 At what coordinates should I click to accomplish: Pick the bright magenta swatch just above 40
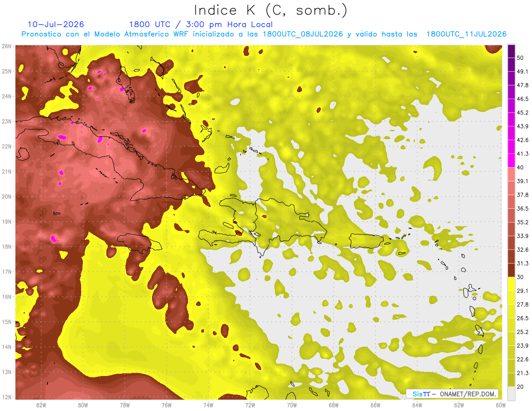[x=511, y=160]
